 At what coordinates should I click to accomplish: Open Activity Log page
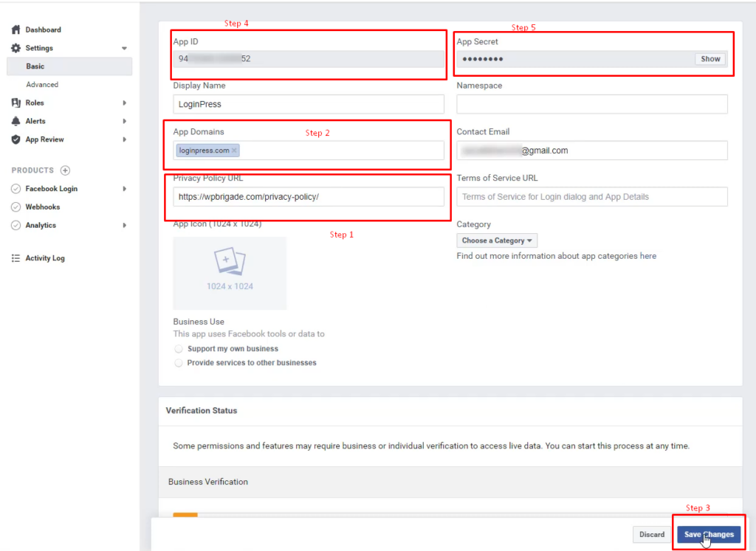point(45,258)
